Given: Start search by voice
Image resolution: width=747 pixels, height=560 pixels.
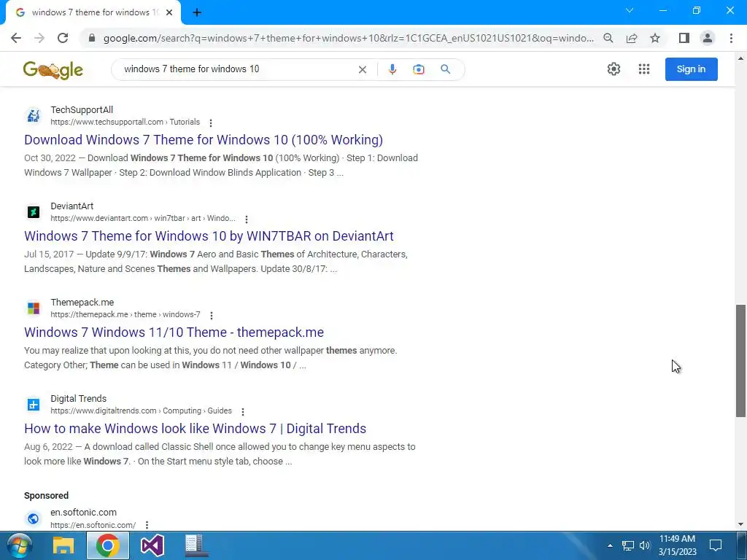Looking at the screenshot, I should click(x=392, y=69).
